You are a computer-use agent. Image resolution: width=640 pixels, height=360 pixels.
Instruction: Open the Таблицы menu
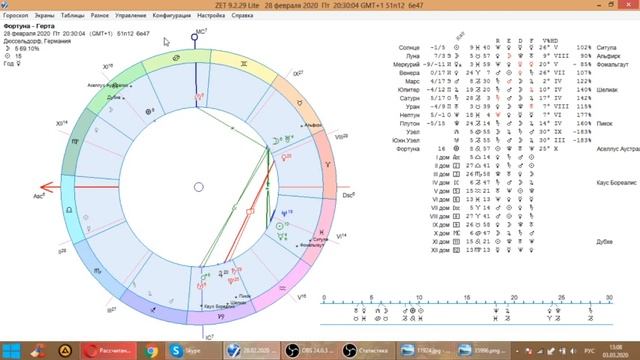pos(73,15)
